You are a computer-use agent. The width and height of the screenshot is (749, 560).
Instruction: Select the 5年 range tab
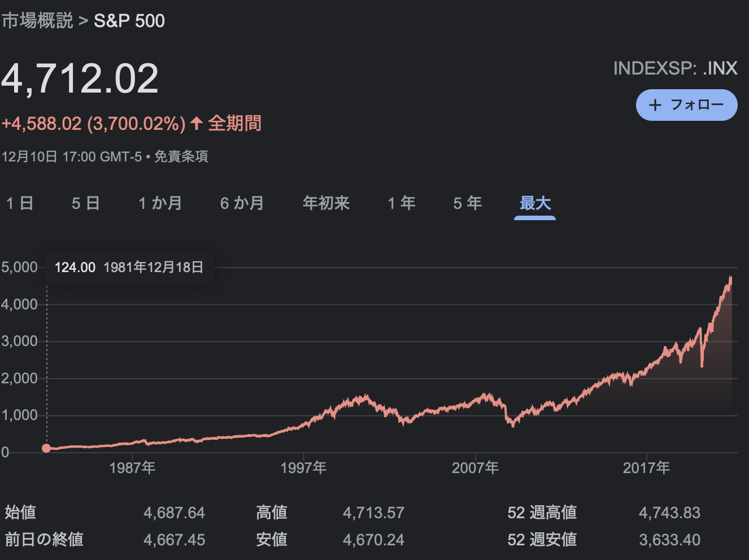tap(468, 203)
